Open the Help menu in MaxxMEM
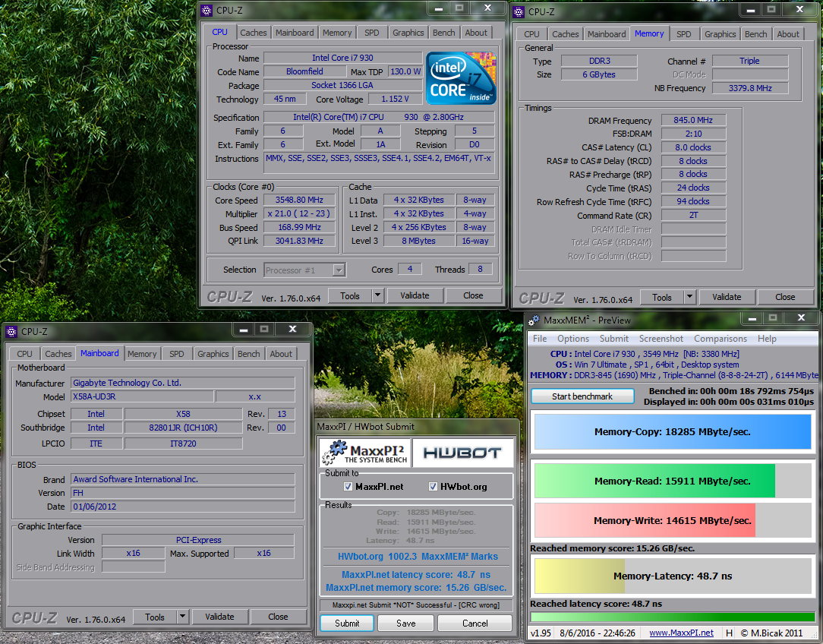 point(767,339)
